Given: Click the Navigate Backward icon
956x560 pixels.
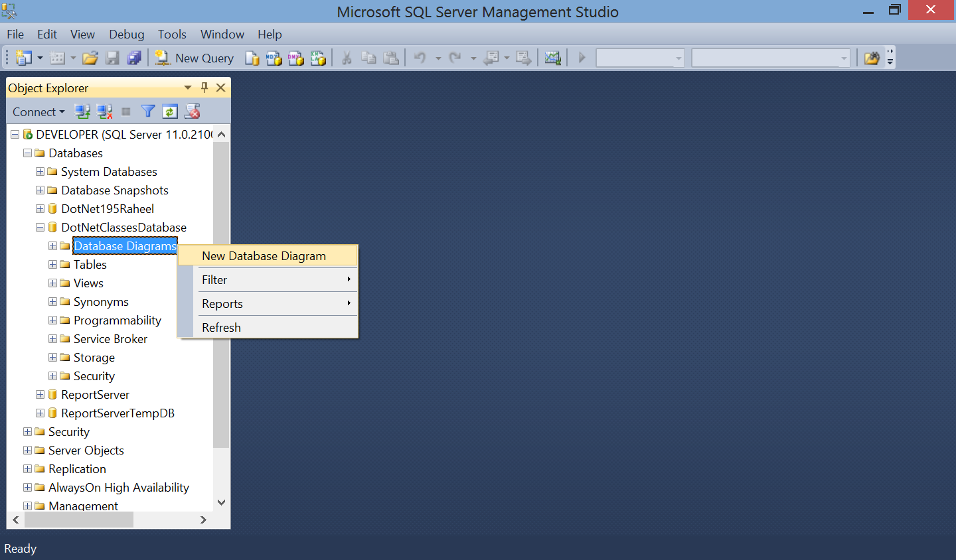Looking at the screenshot, I should 491,58.
